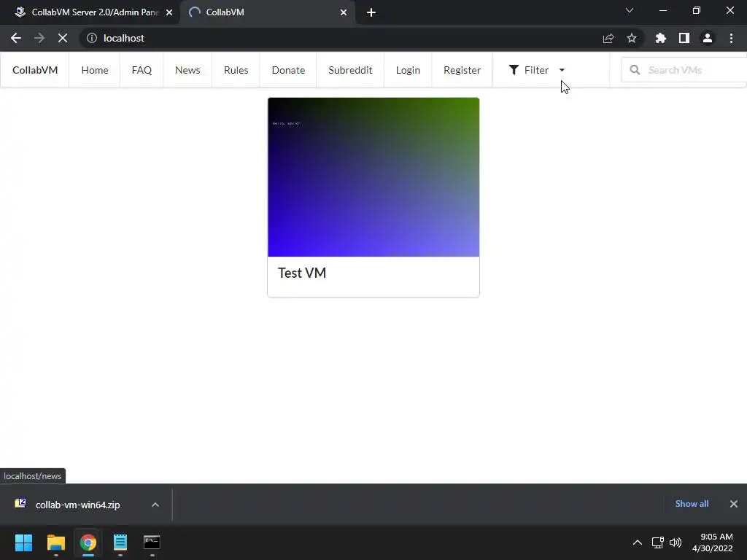
Task: Share this page icon
Action: pos(608,38)
